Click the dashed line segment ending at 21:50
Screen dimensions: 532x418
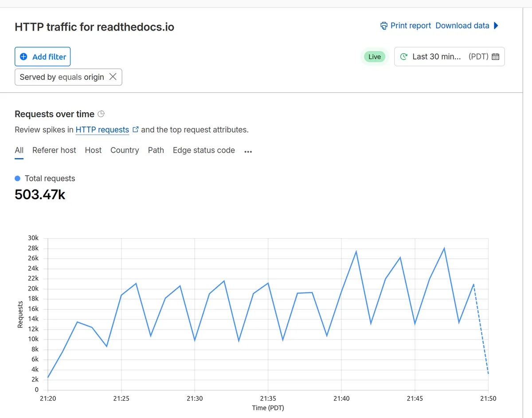(481, 329)
